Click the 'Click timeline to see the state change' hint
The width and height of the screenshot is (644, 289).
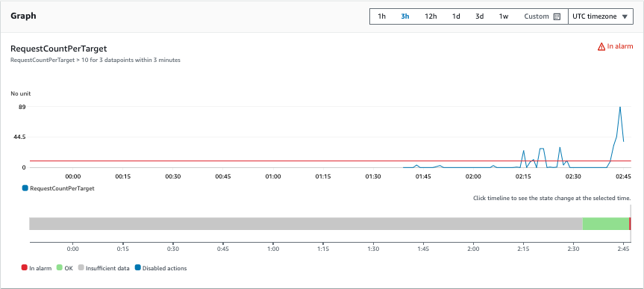coord(551,198)
